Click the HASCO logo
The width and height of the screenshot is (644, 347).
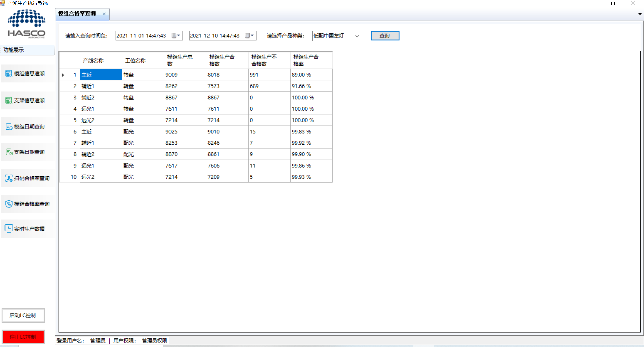(27, 24)
